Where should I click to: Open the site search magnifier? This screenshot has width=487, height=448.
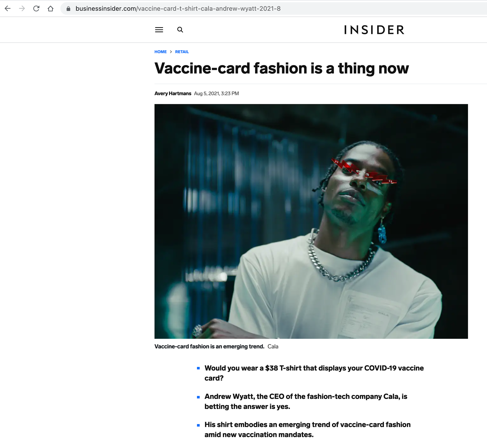tap(180, 30)
